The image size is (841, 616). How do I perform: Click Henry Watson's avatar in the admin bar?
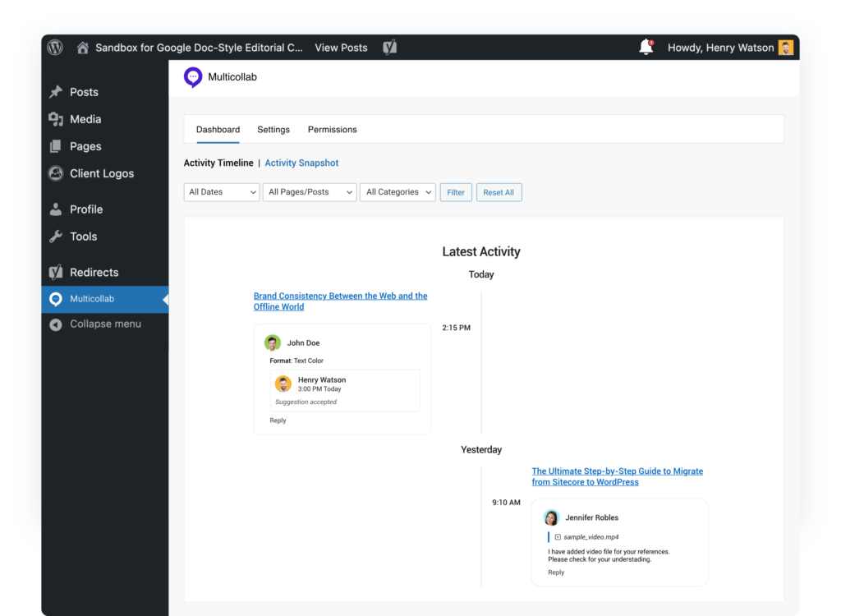(x=786, y=48)
